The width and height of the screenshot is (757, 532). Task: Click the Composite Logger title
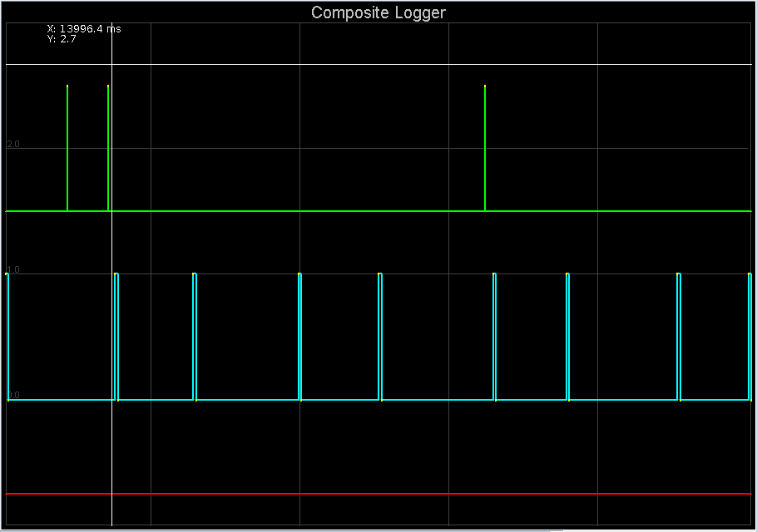(x=378, y=12)
